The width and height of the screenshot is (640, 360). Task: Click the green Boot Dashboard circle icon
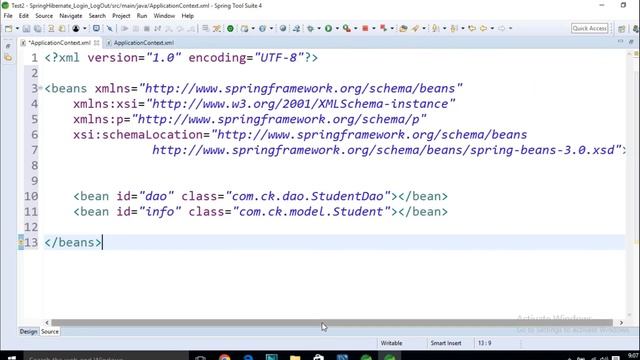coord(230,28)
